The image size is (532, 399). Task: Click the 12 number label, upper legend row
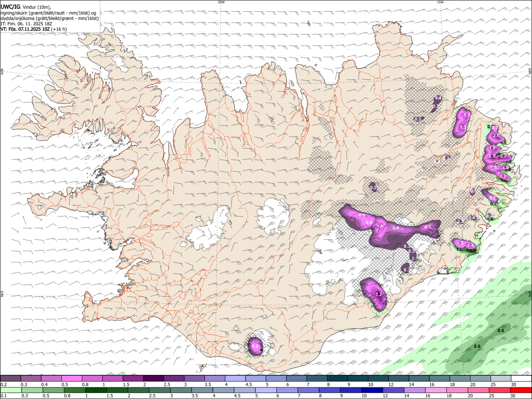[x=391, y=384]
